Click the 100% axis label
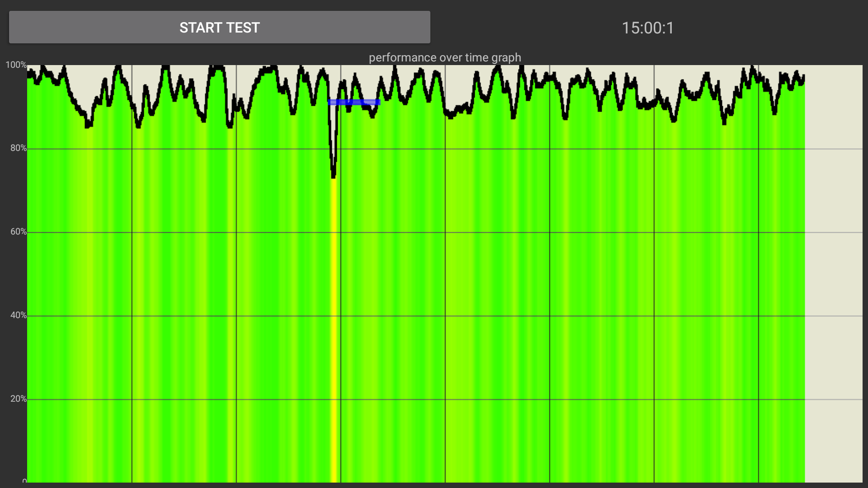The image size is (868, 488). pyautogui.click(x=16, y=65)
